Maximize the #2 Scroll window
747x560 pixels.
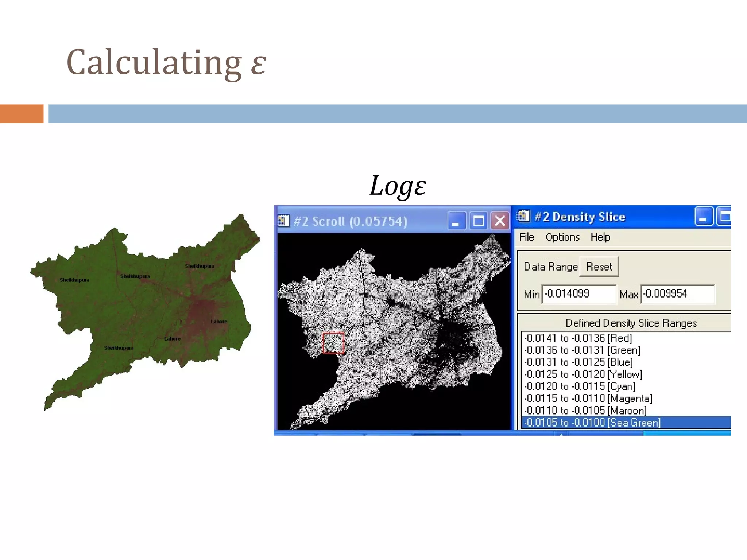478,221
